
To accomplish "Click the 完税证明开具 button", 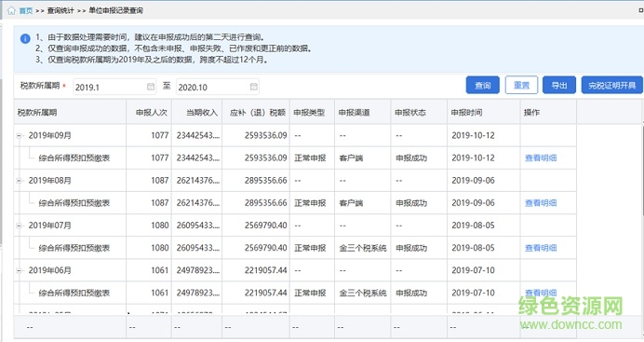I will point(611,85).
